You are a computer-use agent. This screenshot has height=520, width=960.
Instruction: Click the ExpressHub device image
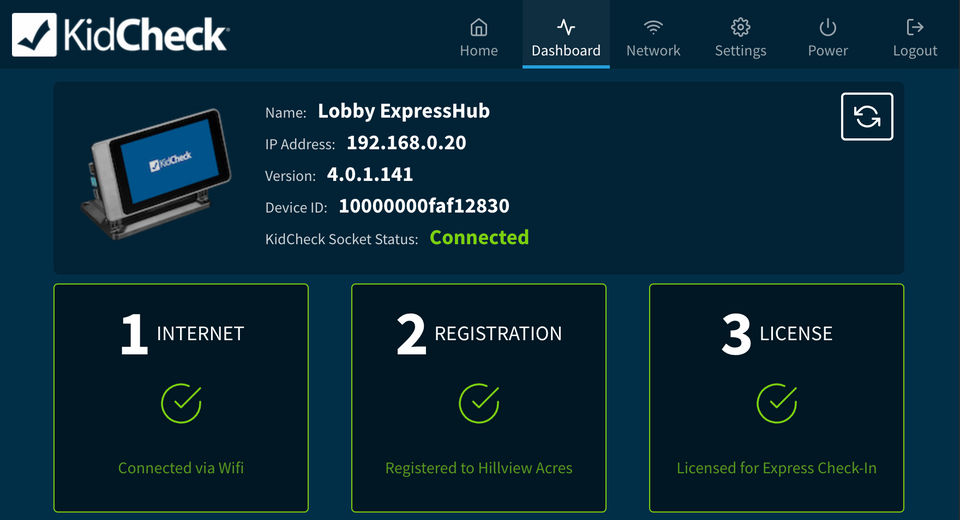(157, 173)
